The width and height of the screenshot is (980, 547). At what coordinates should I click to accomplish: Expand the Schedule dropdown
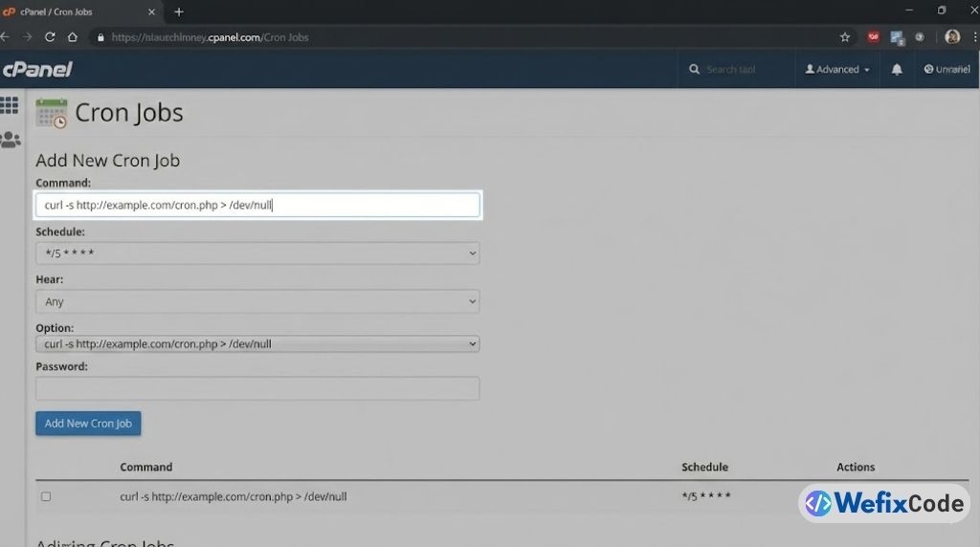(x=257, y=252)
